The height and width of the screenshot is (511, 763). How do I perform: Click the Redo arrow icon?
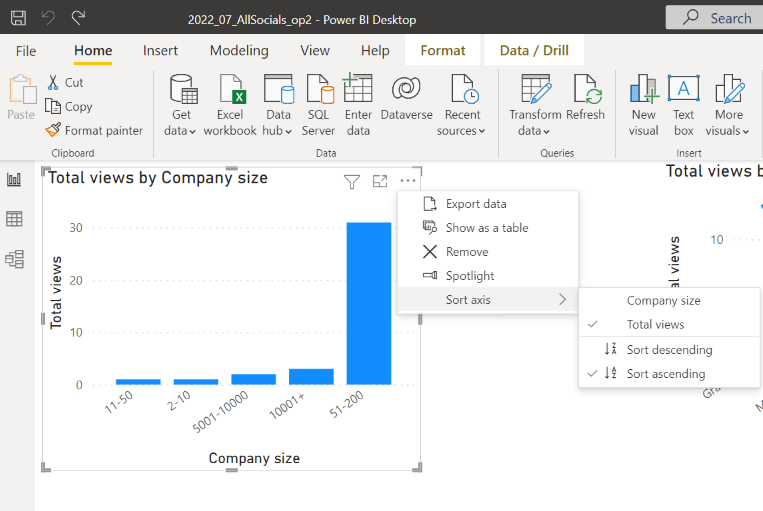coord(78,18)
